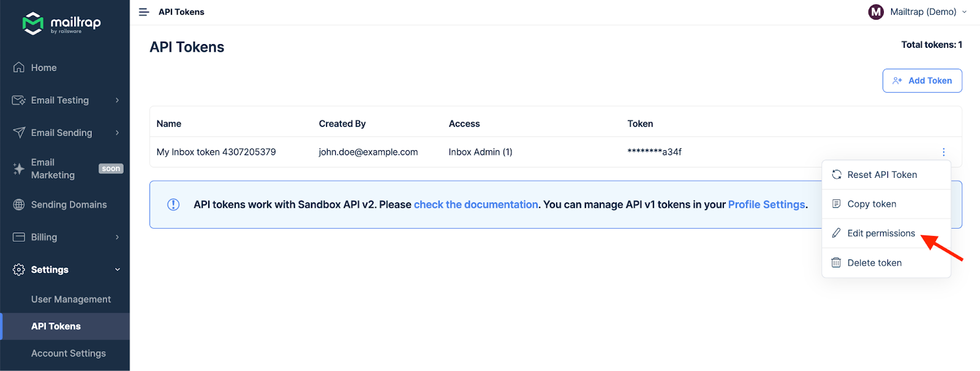Choose Copy token from the menu

point(886,204)
